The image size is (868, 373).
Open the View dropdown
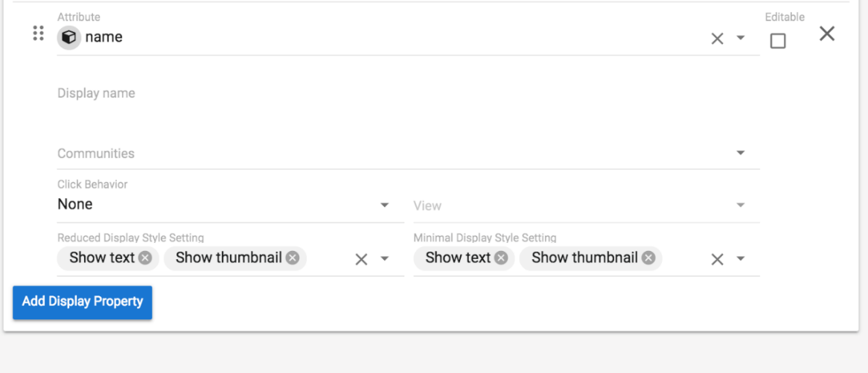coord(741,205)
